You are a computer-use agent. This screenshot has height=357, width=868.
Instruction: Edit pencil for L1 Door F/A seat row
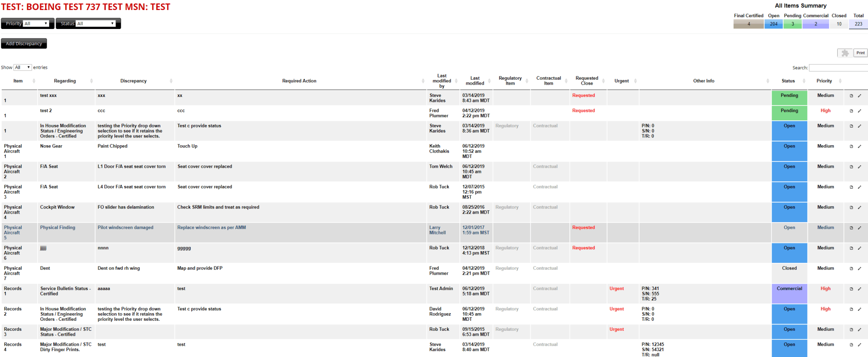click(859, 167)
